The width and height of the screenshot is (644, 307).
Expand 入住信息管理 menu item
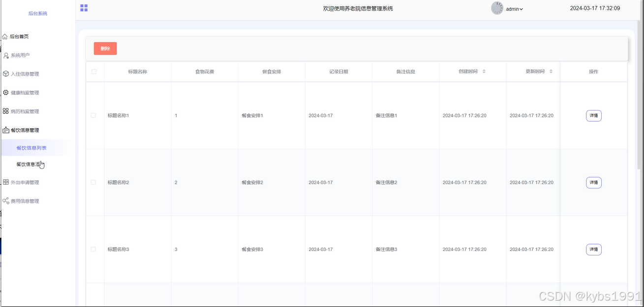click(38, 74)
